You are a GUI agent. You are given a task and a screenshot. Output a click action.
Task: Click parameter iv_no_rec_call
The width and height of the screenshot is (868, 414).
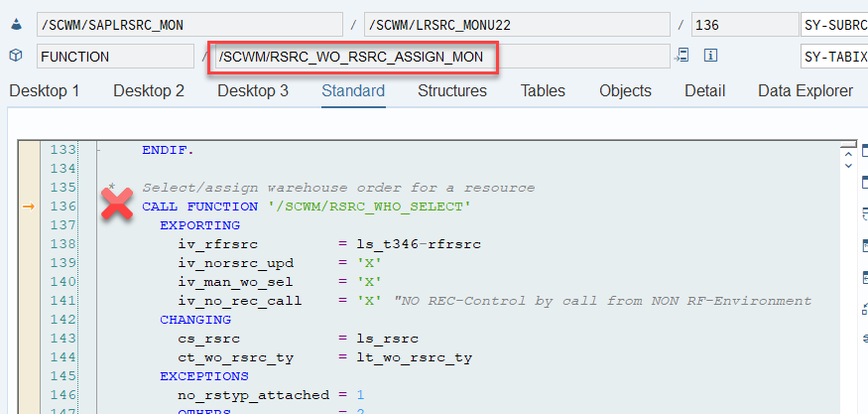[x=240, y=301]
